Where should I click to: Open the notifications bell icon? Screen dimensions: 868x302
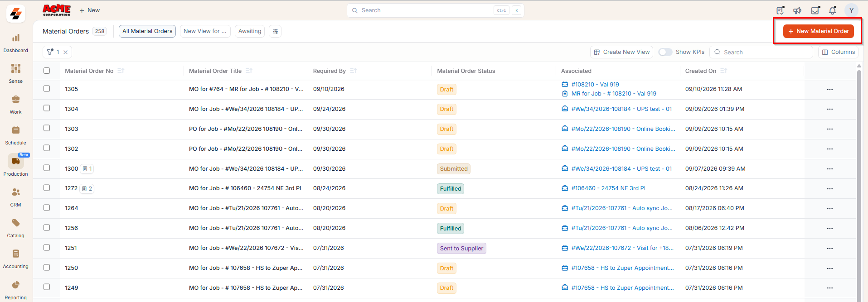click(x=833, y=10)
